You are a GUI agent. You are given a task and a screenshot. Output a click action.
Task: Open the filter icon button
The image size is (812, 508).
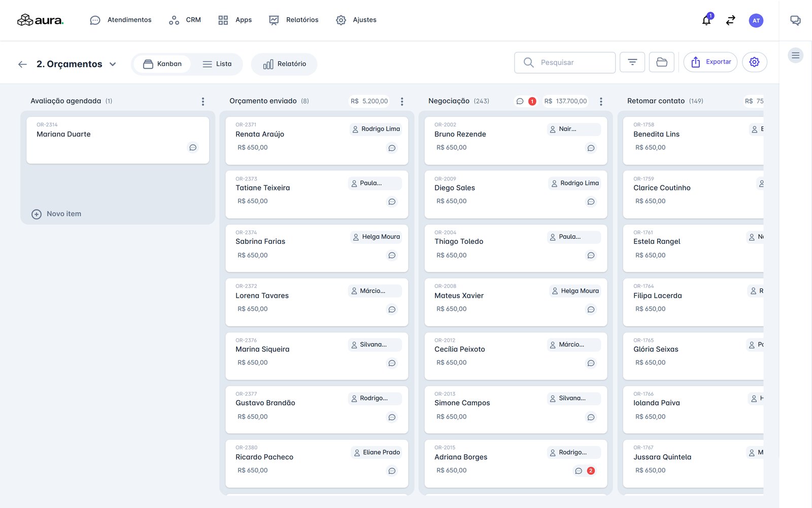coord(632,62)
